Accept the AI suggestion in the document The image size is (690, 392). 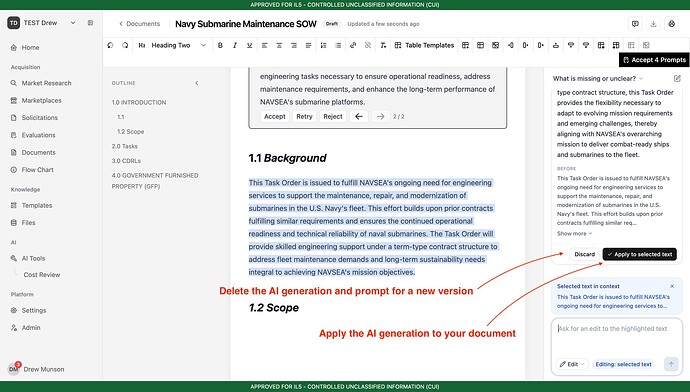coord(275,117)
